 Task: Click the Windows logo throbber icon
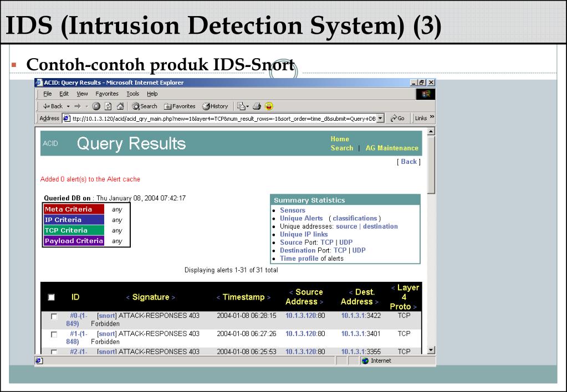(426, 94)
